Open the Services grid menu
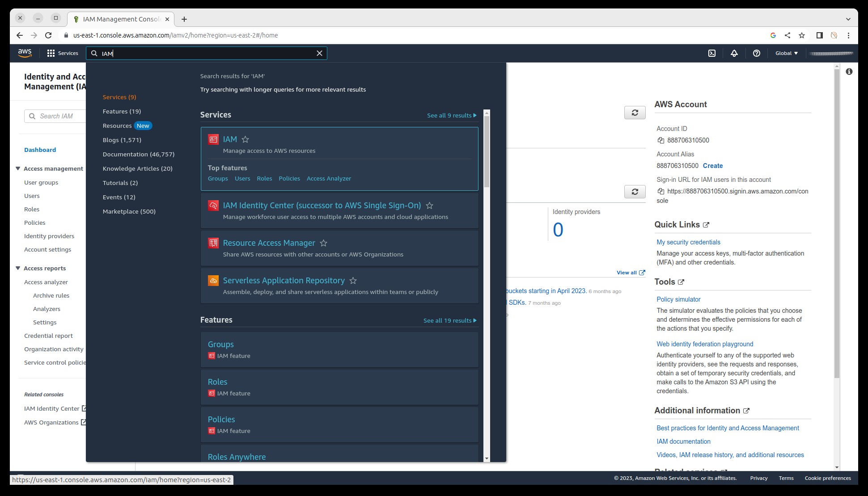868x496 pixels. tap(63, 53)
